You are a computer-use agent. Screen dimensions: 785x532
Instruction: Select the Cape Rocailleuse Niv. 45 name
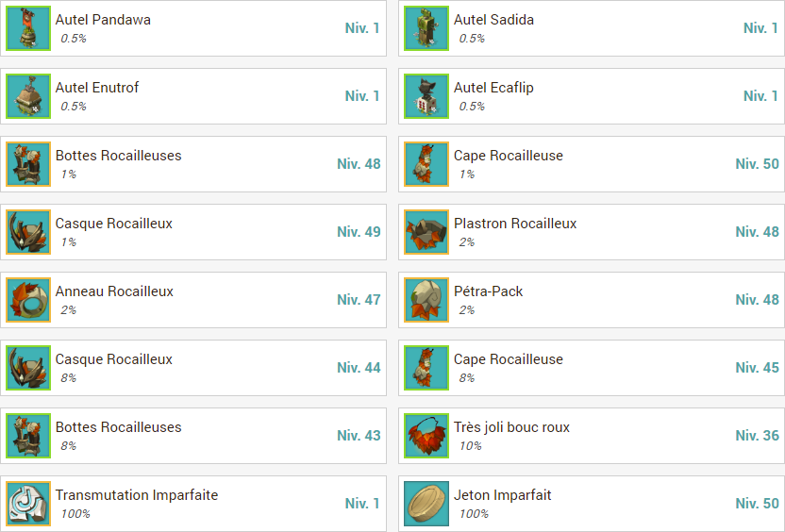509,359
